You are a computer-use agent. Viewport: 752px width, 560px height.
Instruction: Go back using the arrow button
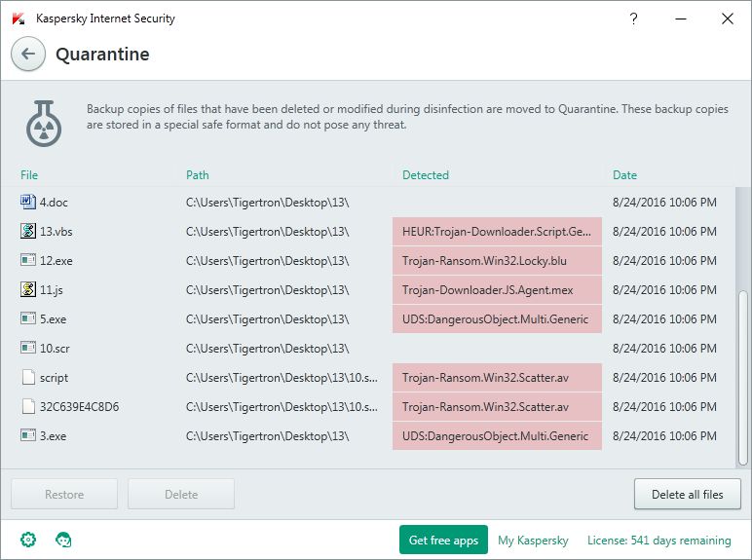click(x=28, y=54)
